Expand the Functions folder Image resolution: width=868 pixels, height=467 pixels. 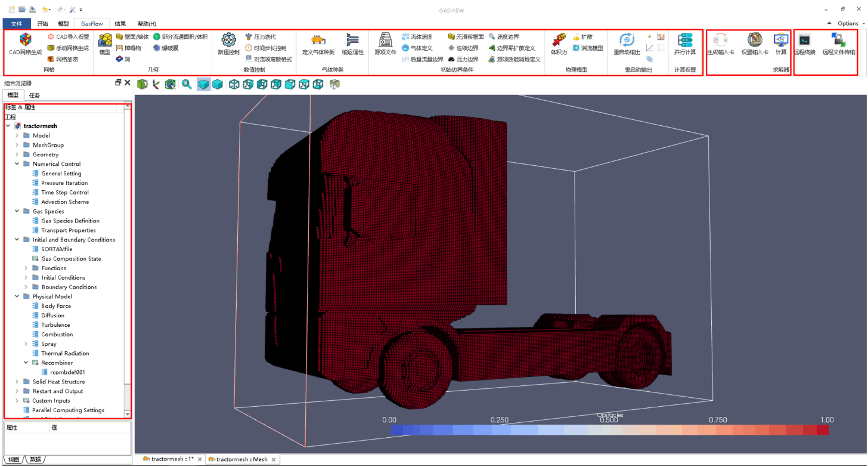pyautogui.click(x=26, y=268)
